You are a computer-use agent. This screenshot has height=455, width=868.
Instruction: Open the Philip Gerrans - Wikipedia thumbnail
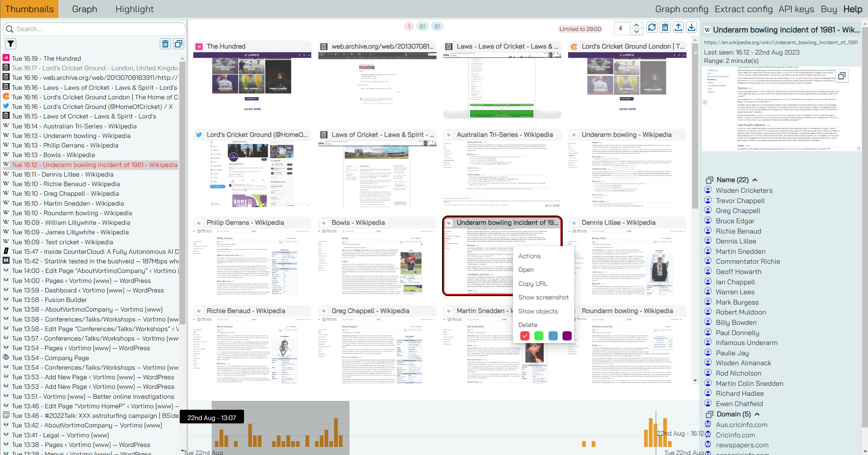(252, 257)
